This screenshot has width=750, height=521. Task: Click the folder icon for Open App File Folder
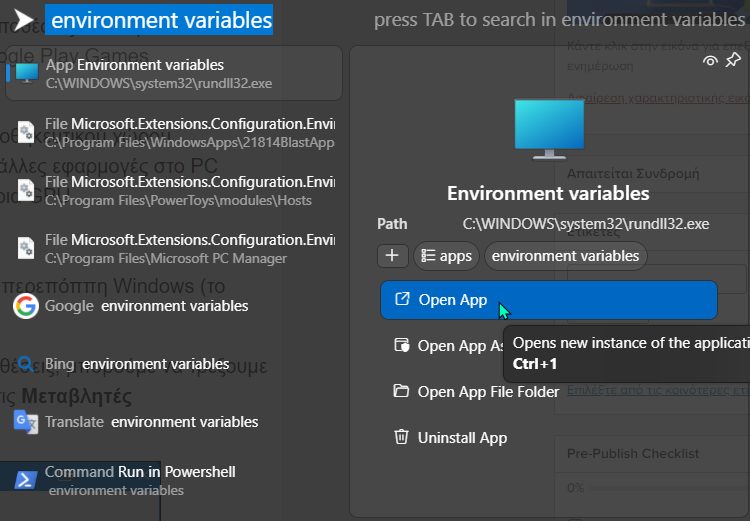[x=401, y=391]
